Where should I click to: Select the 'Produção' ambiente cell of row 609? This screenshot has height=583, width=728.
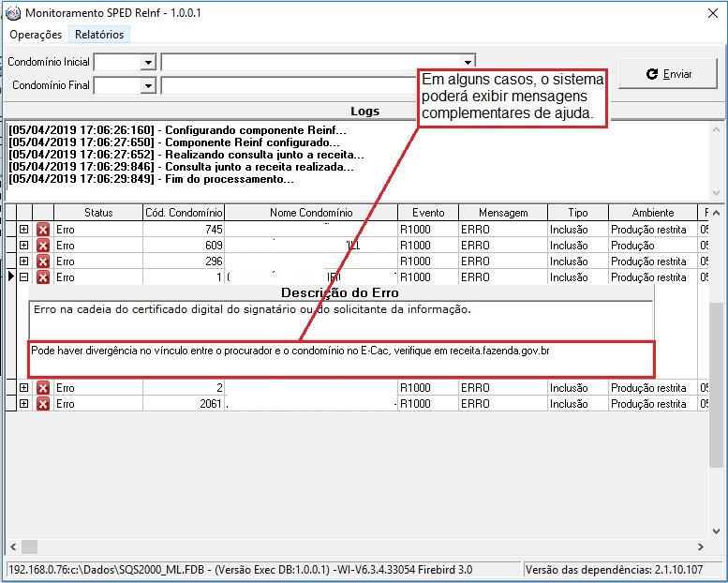(x=653, y=246)
